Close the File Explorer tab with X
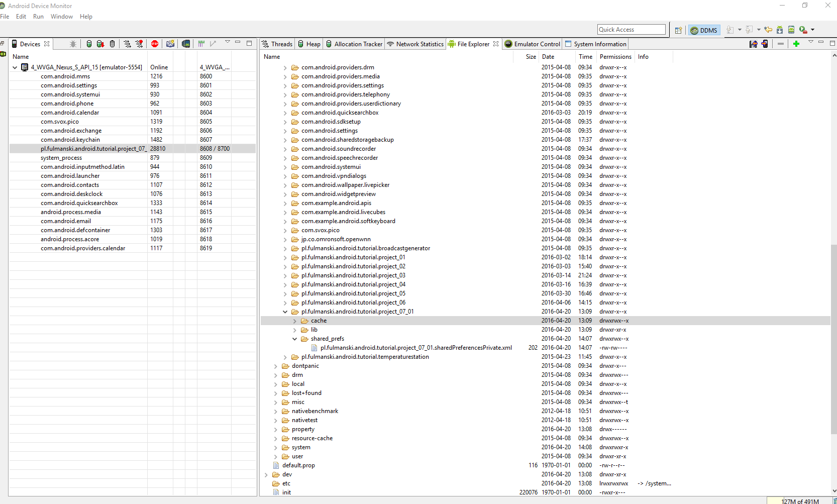This screenshot has height=504, width=837. [x=496, y=44]
